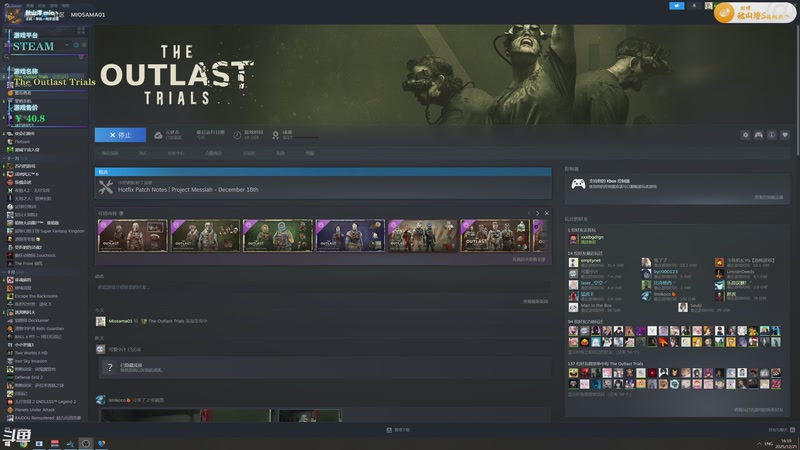This screenshot has height=450, width=800.
Task: Open notifications bell icon at top
Action: (694, 6)
